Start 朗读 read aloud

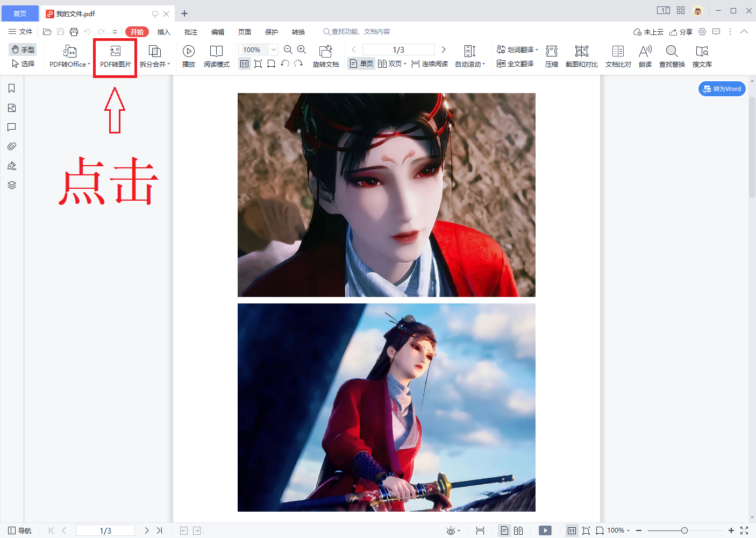[x=645, y=57]
